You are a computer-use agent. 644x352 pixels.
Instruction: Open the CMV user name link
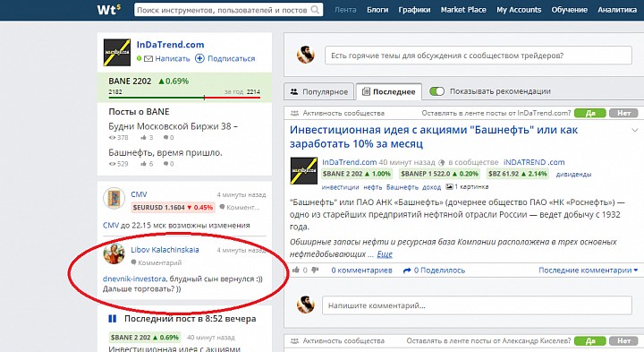[139, 194]
